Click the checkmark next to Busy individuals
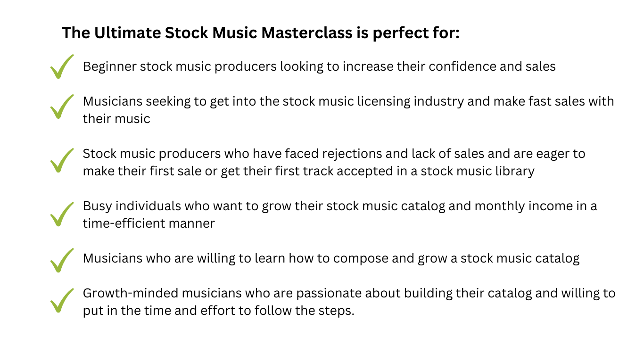The image size is (644, 362). point(62,214)
